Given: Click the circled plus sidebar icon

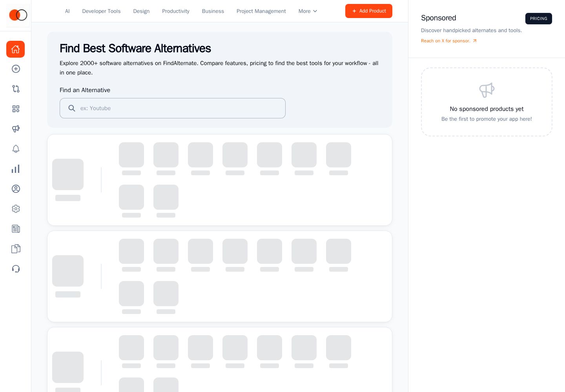Looking at the screenshot, I should (16, 69).
